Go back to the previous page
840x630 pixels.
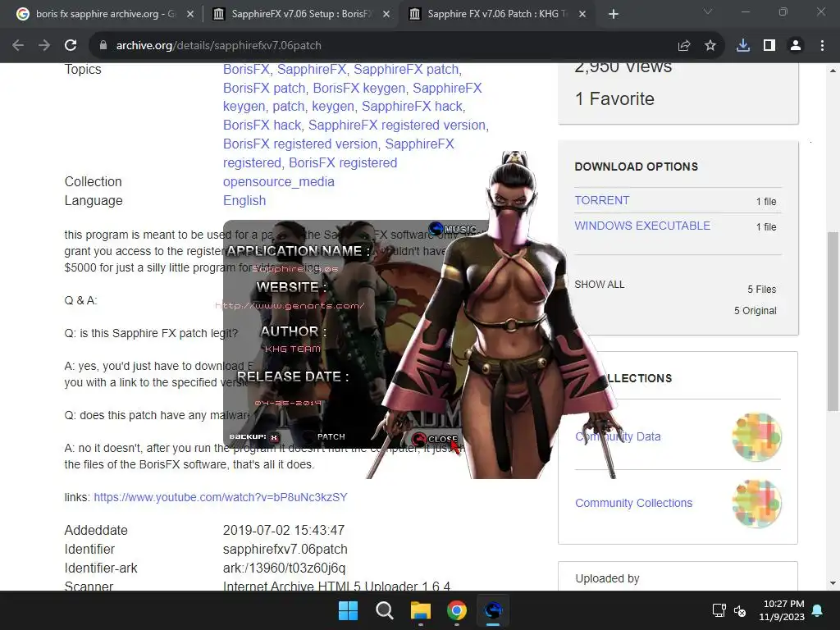pyautogui.click(x=18, y=46)
